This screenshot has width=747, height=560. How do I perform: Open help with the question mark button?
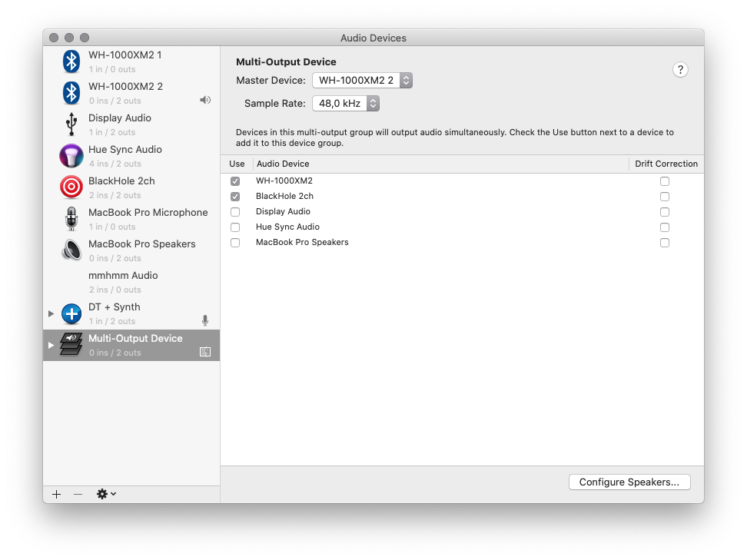click(680, 70)
